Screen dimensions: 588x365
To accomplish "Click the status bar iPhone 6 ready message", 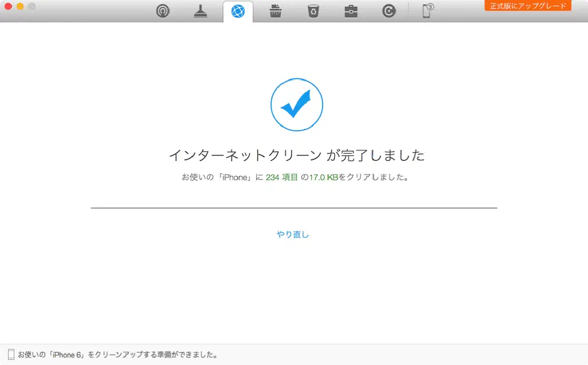I will pyautogui.click(x=118, y=355).
